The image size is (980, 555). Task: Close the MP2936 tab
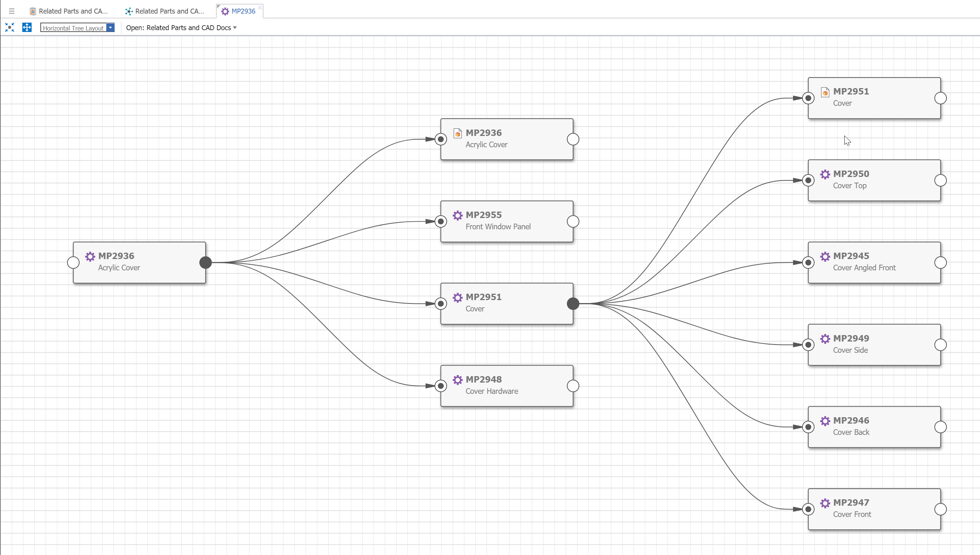[x=260, y=7]
